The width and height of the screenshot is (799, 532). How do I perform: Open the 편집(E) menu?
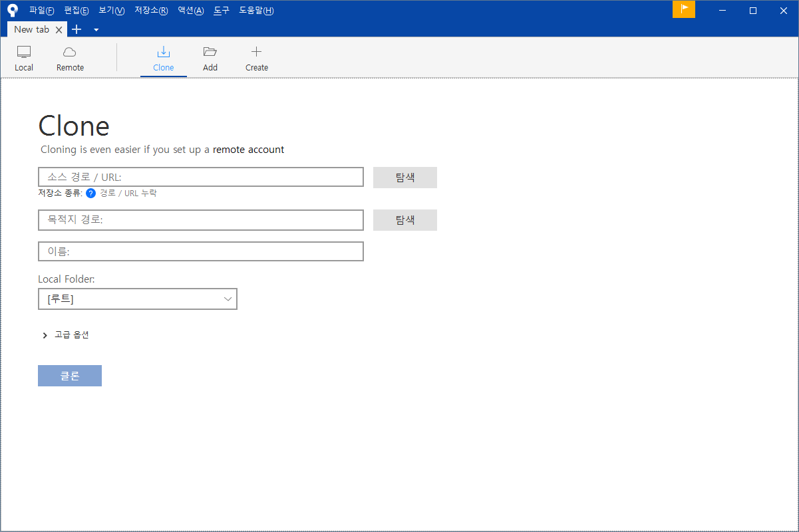[x=77, y=11]
